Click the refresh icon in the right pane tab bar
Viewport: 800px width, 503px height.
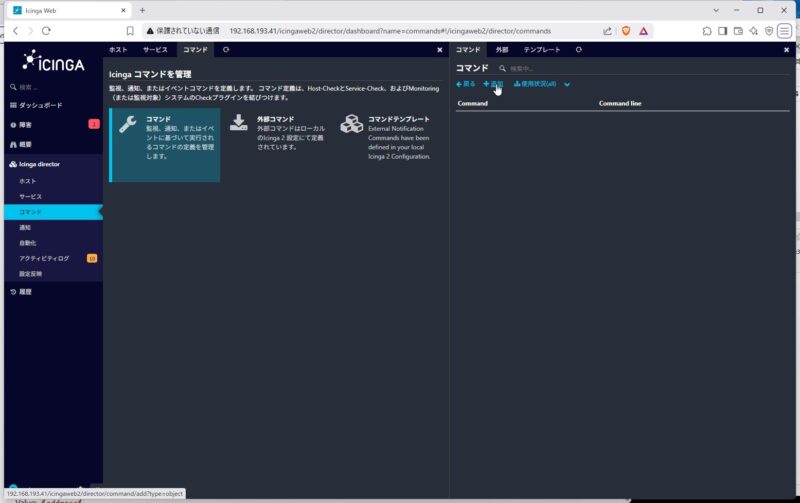(x=579, y=49)
